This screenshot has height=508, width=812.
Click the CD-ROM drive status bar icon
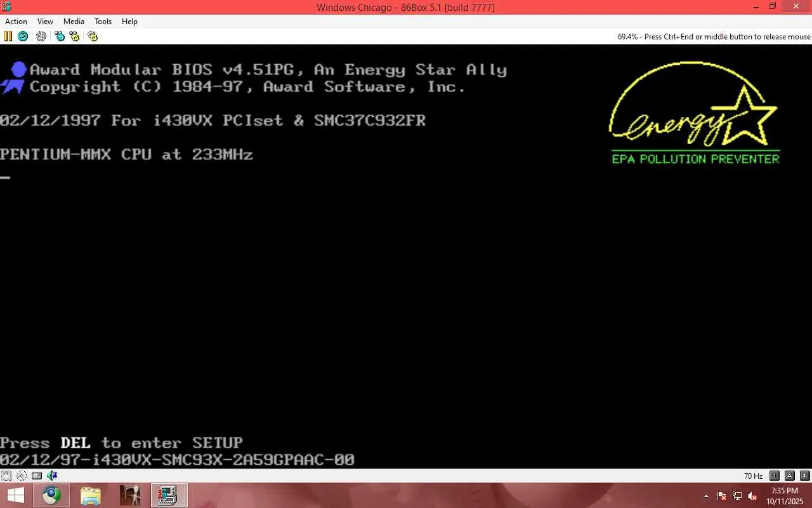(x=22, y=476)
